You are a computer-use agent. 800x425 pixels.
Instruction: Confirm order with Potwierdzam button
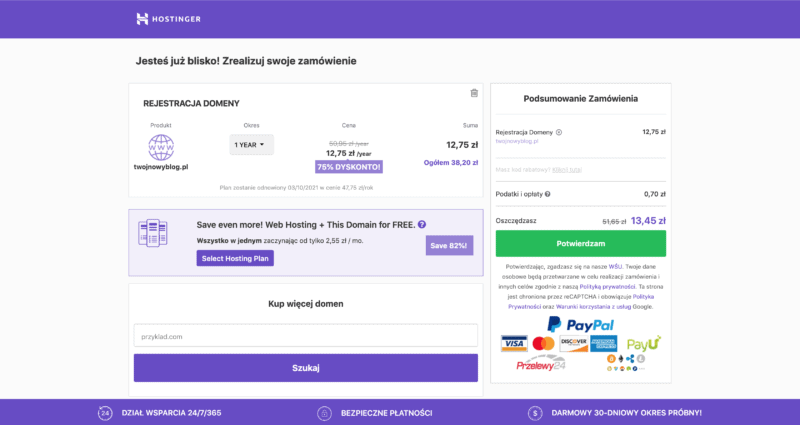tap(581, 243)
